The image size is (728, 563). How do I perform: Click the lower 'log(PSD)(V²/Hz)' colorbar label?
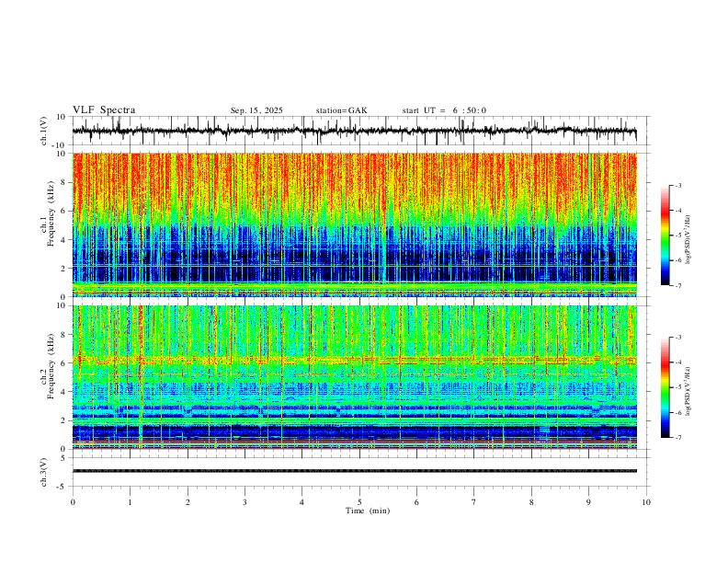(688, 391)
